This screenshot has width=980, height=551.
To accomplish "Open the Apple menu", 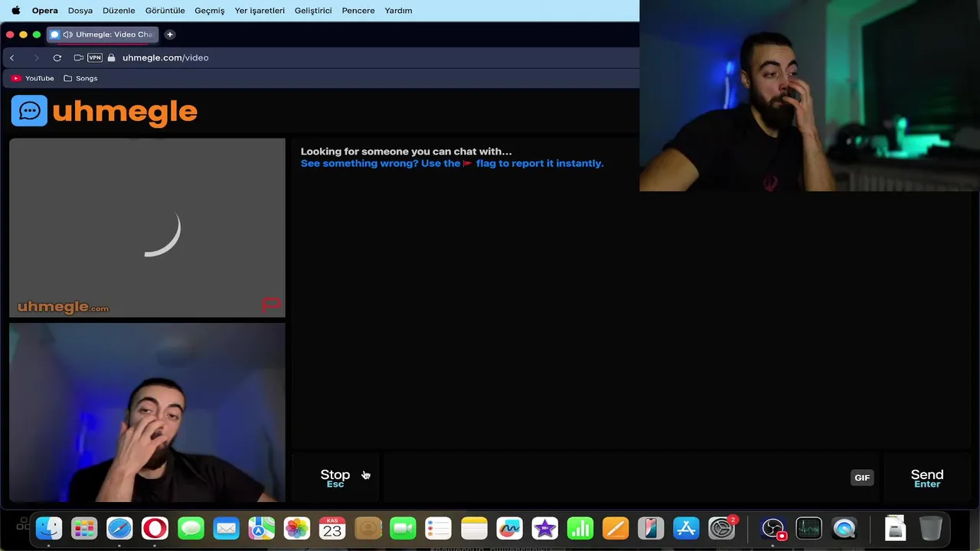I will [15, 11].
